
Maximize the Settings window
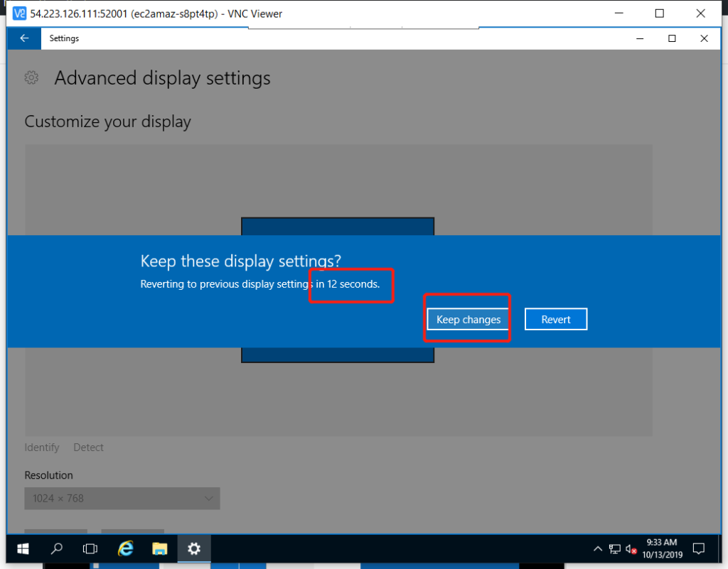click(671, 38)
